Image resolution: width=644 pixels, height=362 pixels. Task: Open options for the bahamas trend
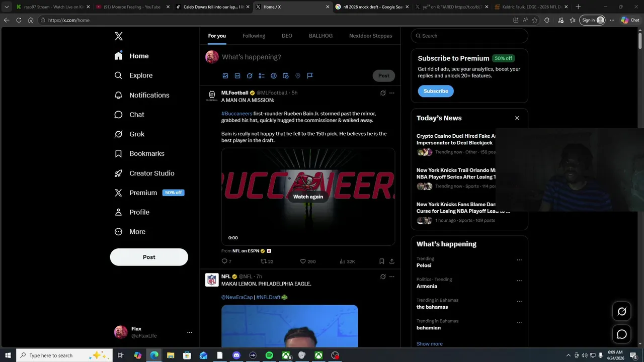coord(519,302)
